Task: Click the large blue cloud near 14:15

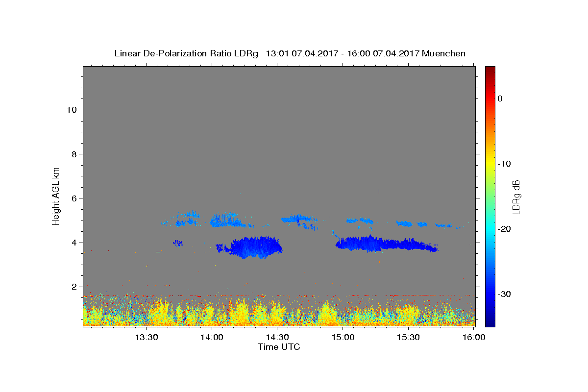Action: click(x=256, y=247)
